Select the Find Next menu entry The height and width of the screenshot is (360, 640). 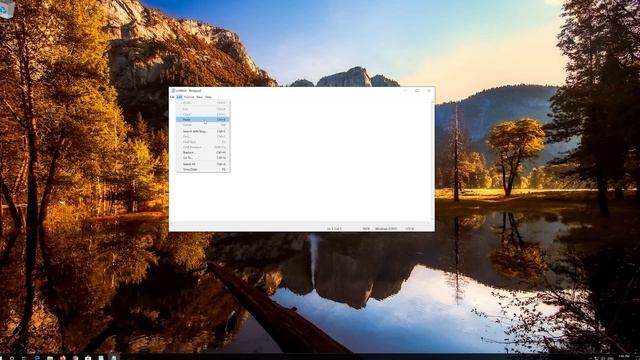pyautogui.click(x=203, y=142)
